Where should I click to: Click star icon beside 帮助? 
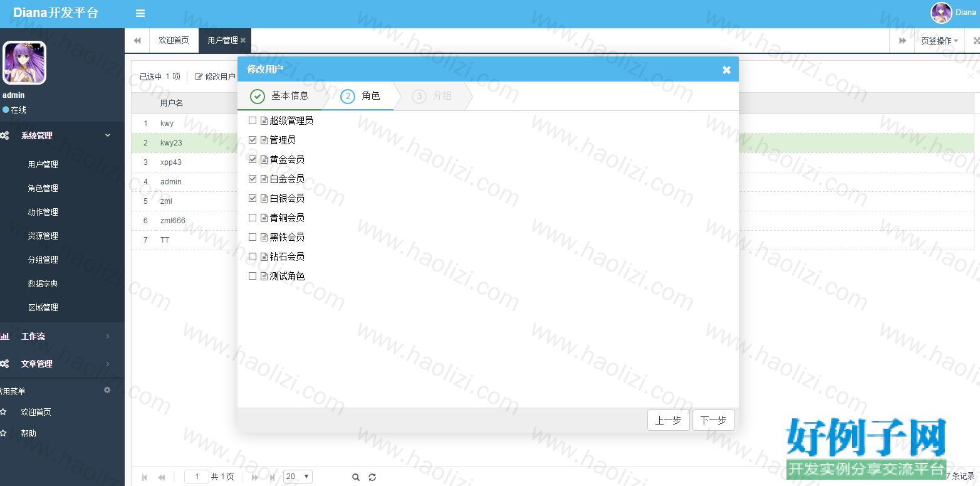[x=3, y=433]
